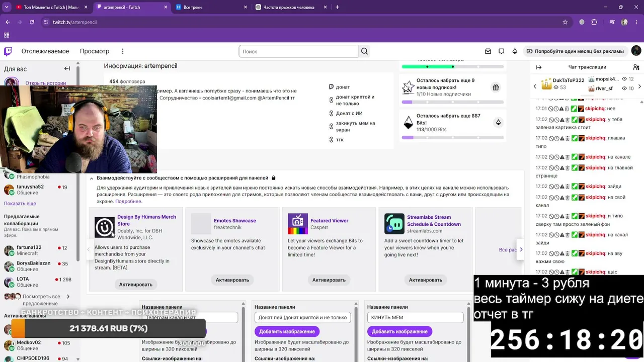The width and height of the screenshot is (644, 362).
Task: Open a new browser tab
Action: [337, 7]
